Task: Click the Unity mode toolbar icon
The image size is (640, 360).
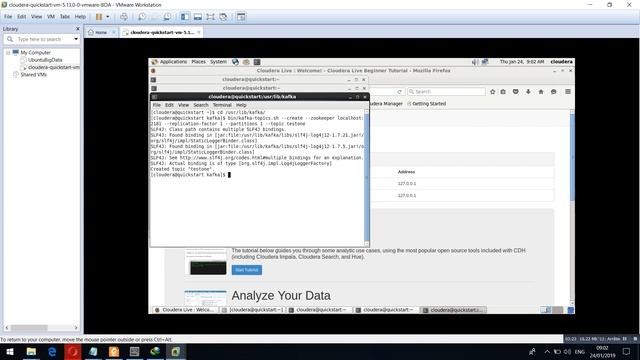Action: tap(223, 17)
